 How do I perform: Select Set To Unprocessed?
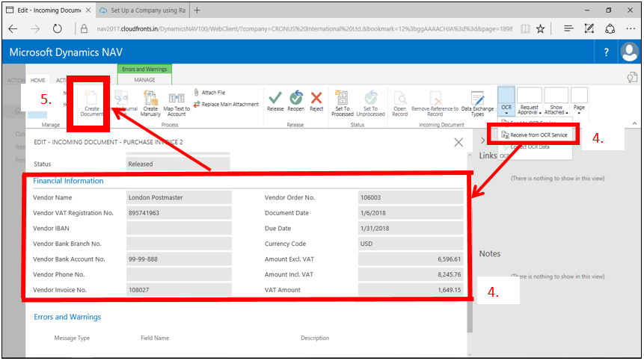370,103
